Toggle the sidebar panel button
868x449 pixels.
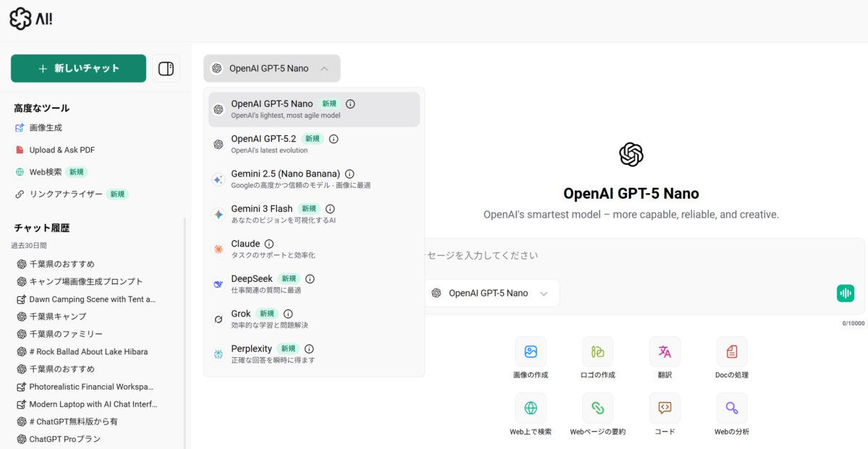tap(166, 69)
